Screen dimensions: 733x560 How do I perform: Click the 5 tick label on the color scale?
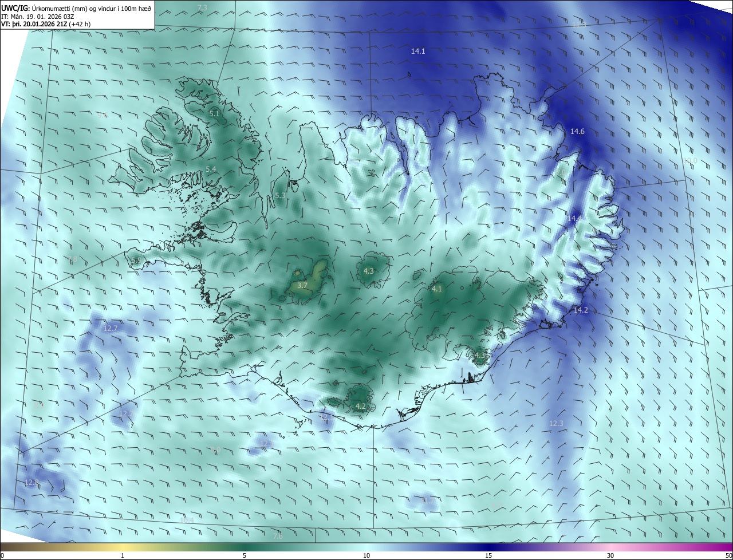pyautogui.click(x=245, y=555)
